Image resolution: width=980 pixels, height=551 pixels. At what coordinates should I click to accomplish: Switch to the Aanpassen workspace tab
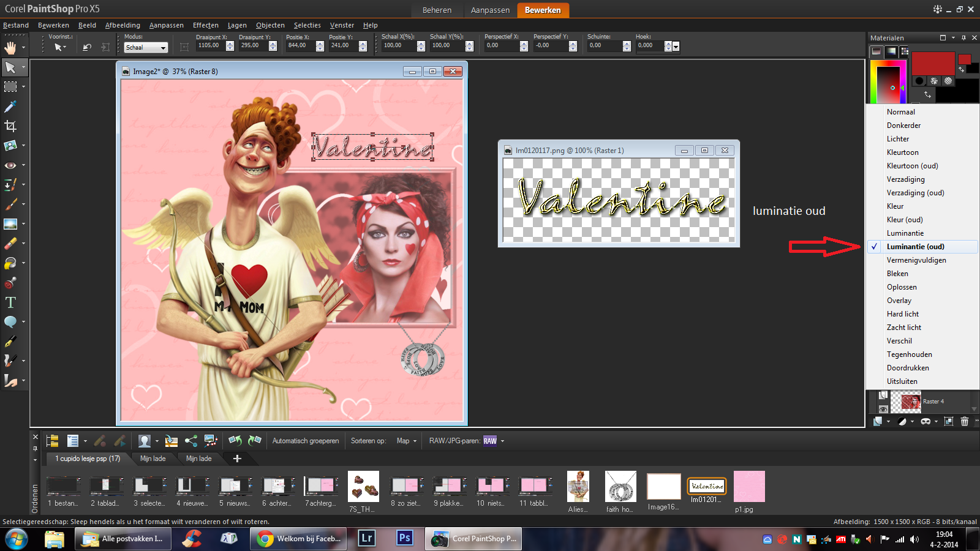pyautogui.click(x=490, y=10)
